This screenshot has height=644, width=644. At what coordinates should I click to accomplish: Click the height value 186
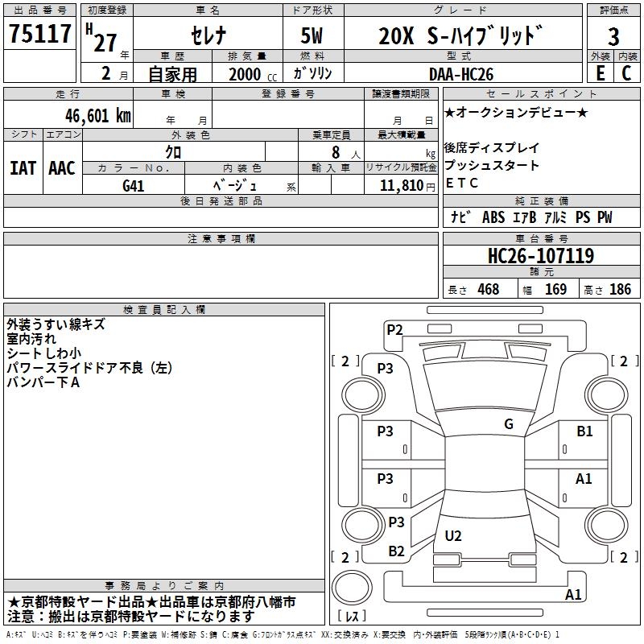(620, 289)
